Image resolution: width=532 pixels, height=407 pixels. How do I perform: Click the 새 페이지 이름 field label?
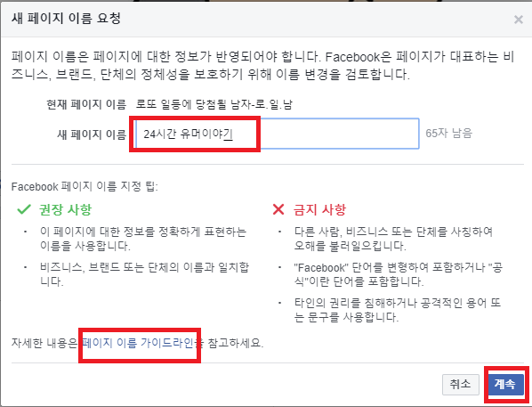[x=92, y=134]
